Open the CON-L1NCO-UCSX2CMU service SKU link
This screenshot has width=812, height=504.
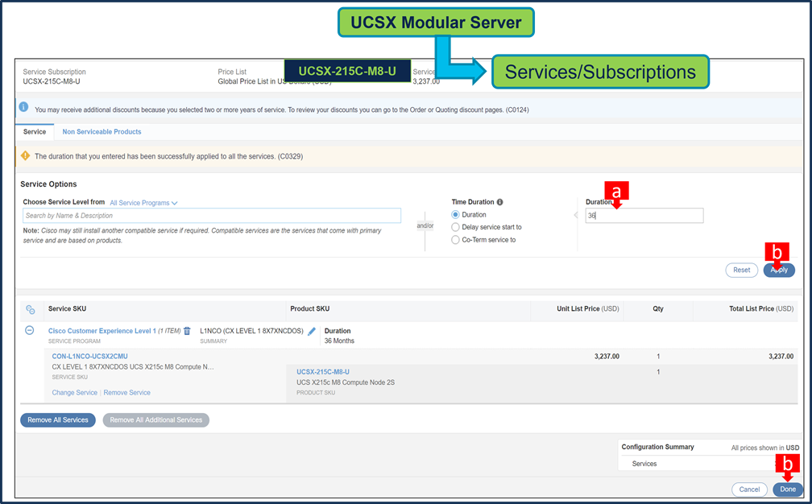tap(89, 357)
